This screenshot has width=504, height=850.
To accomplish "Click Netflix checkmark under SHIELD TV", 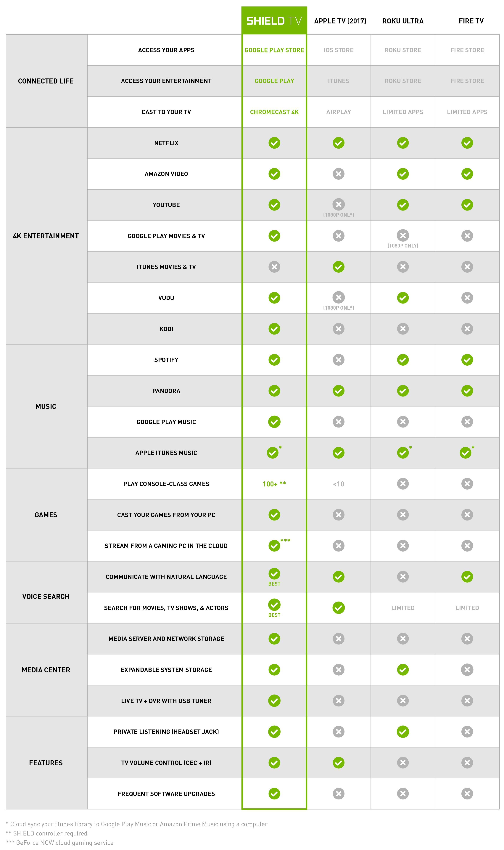I will tap(274, 143).
